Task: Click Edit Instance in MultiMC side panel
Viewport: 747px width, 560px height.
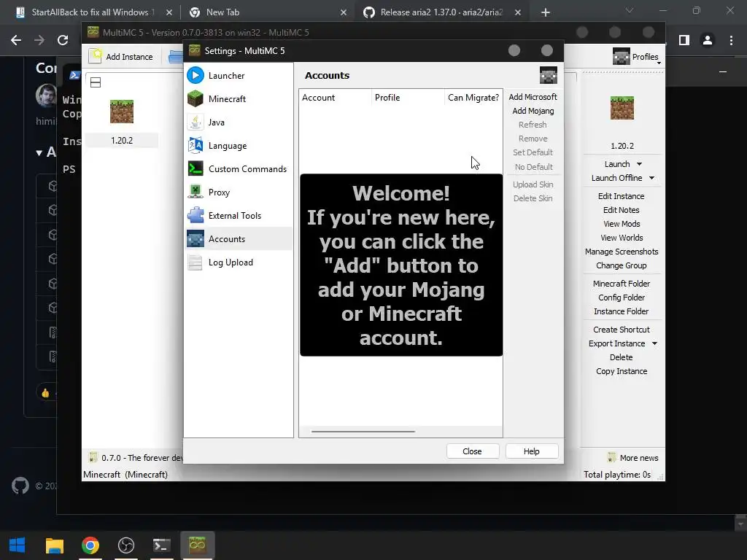Action: 622,195
